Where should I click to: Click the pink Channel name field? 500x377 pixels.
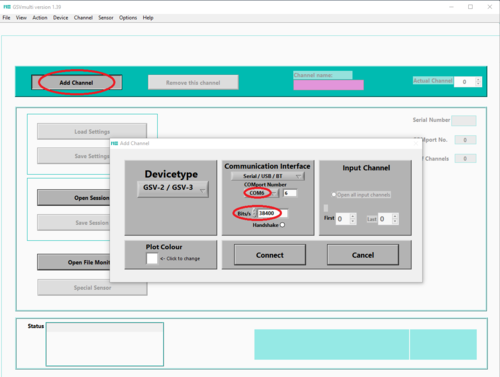pyautogui.click(x=328, y=85)
